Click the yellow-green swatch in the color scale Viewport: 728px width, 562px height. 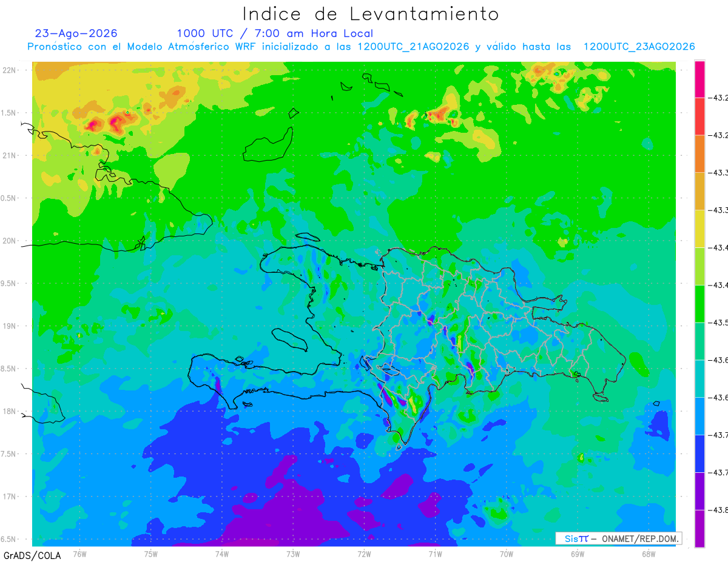click(699, 266)
